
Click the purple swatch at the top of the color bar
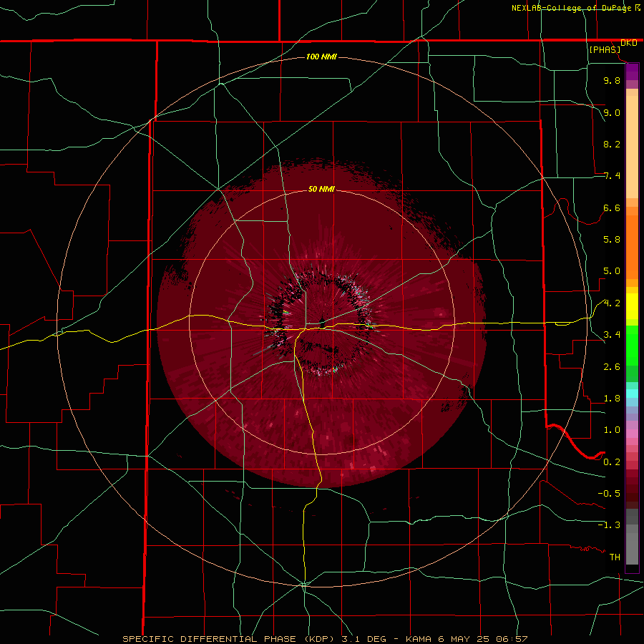[632, 72]
